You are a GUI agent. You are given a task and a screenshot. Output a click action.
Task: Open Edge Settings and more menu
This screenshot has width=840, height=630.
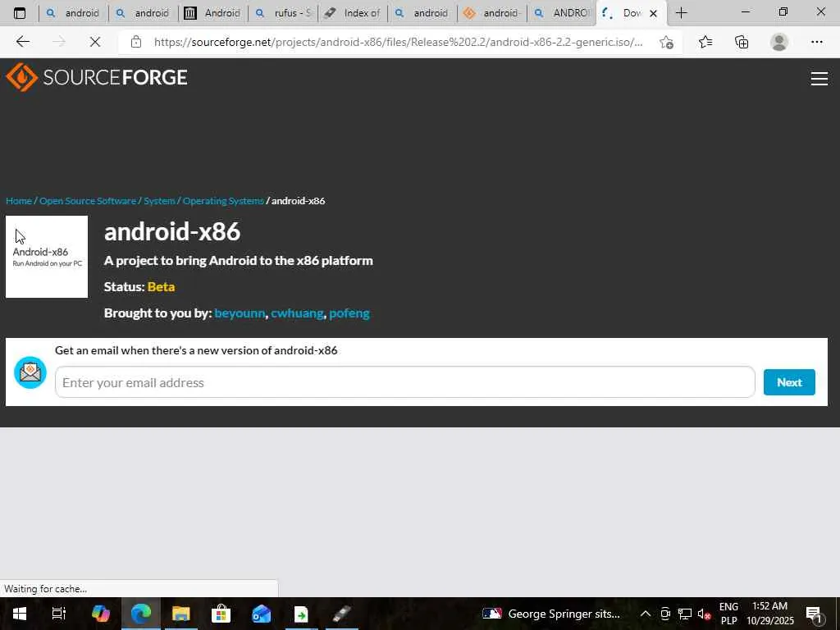coord(816,42)
